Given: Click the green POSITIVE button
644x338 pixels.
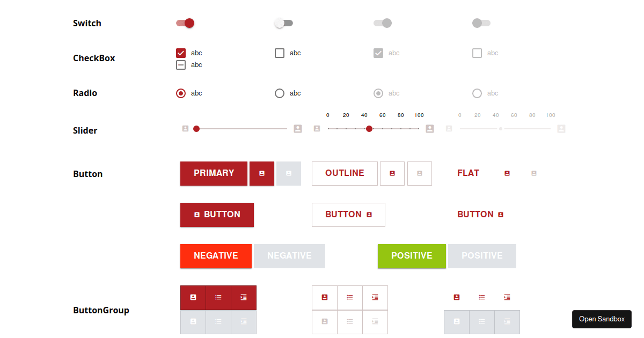Looking at the screenshot, I should [412, 256].
